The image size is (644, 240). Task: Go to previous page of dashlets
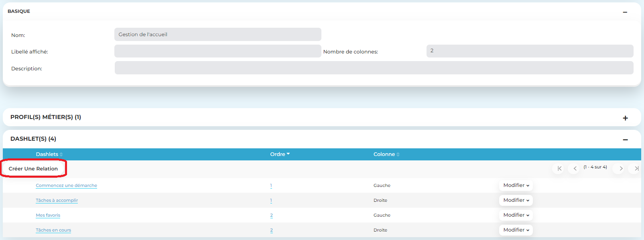point(575,168)
